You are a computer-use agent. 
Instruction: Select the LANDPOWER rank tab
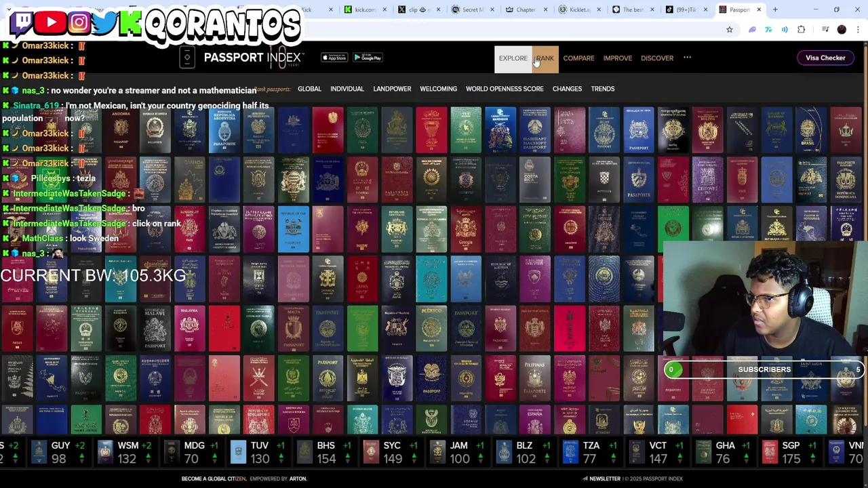[x=392, y=89]
